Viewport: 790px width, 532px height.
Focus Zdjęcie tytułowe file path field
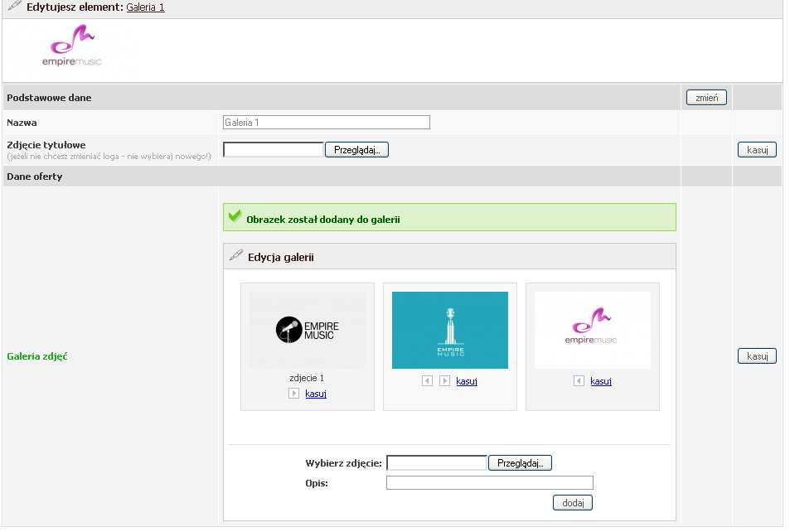pos(273,150)
